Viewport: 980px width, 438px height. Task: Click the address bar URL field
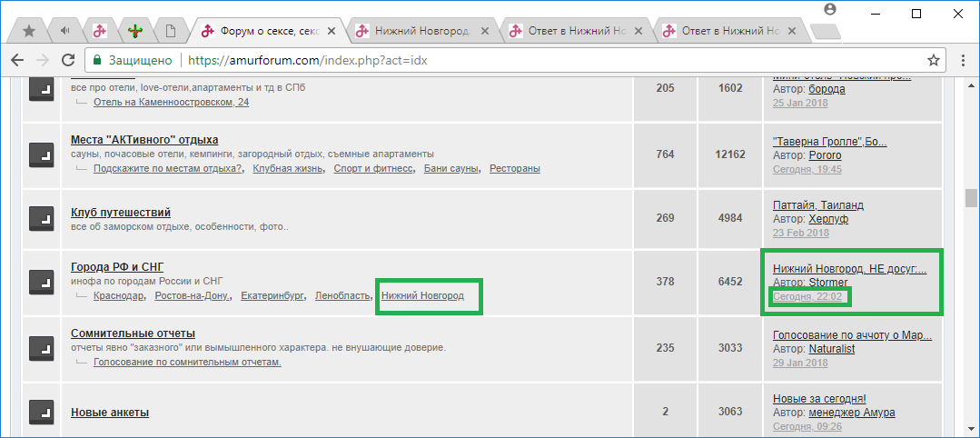[545, 61]
